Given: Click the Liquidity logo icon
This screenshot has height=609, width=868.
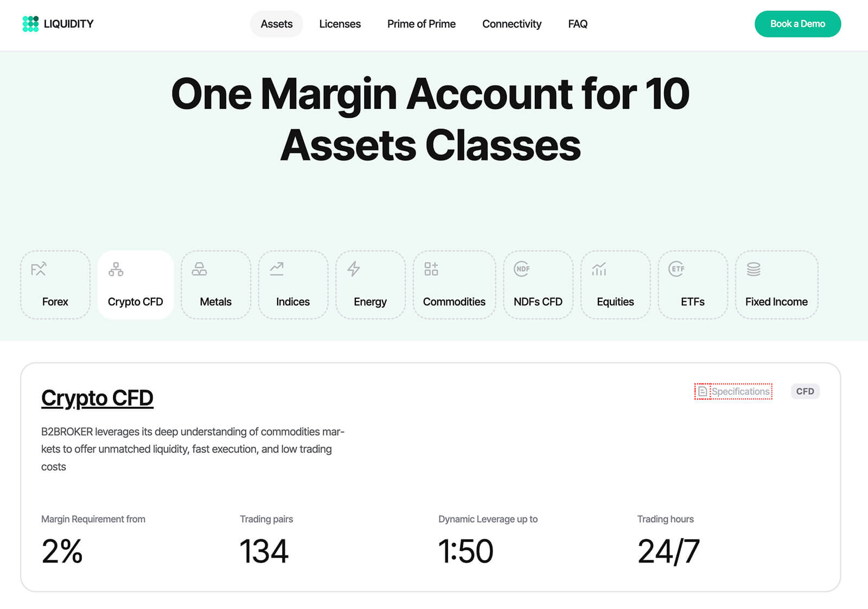Looking at the screenshot, I should (30, 24).
